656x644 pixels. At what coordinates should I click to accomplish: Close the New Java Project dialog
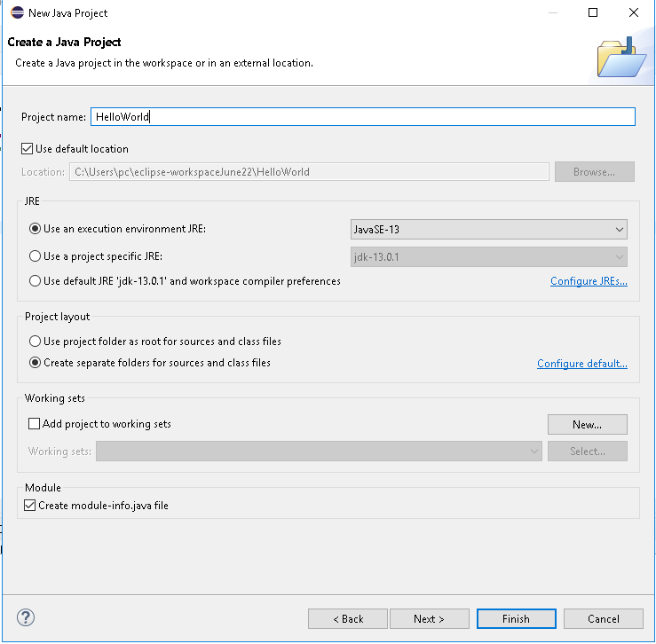634,12
